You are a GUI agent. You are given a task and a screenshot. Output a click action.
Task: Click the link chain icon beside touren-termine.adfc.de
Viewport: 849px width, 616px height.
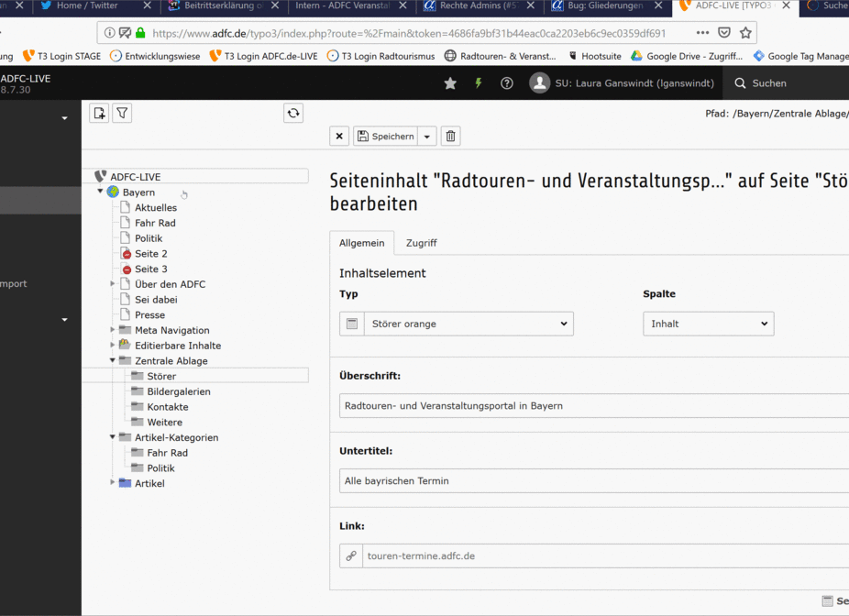point(350,555)
